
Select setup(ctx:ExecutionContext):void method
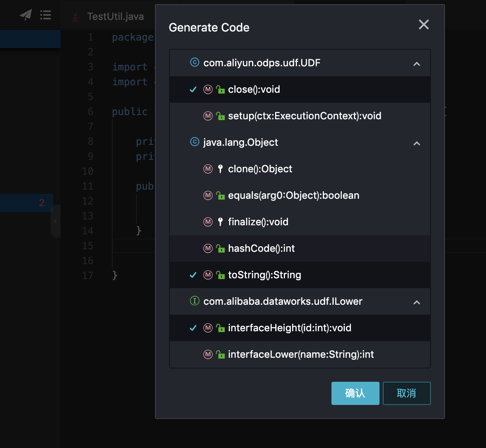point(304,116)
